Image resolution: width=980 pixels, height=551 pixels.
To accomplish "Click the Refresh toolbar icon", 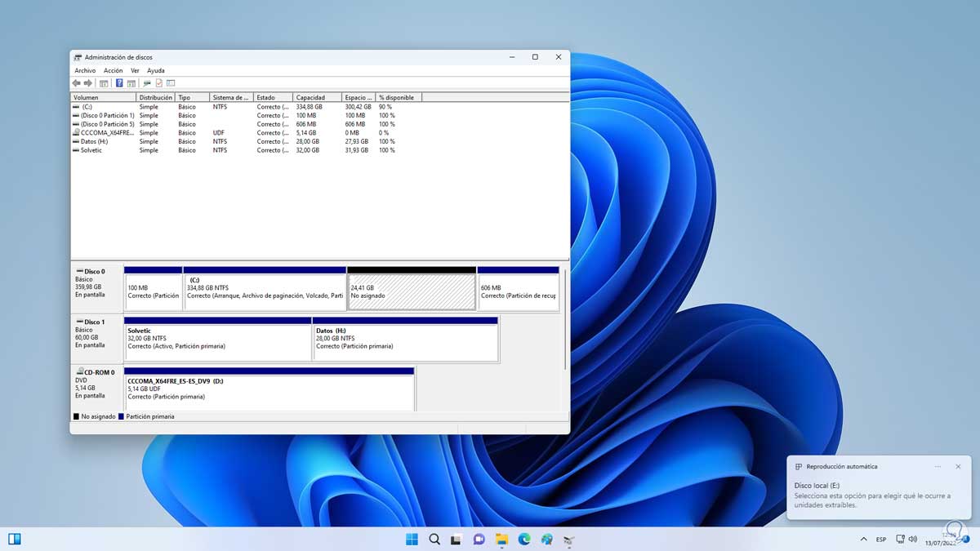I will tap(146, 83).
